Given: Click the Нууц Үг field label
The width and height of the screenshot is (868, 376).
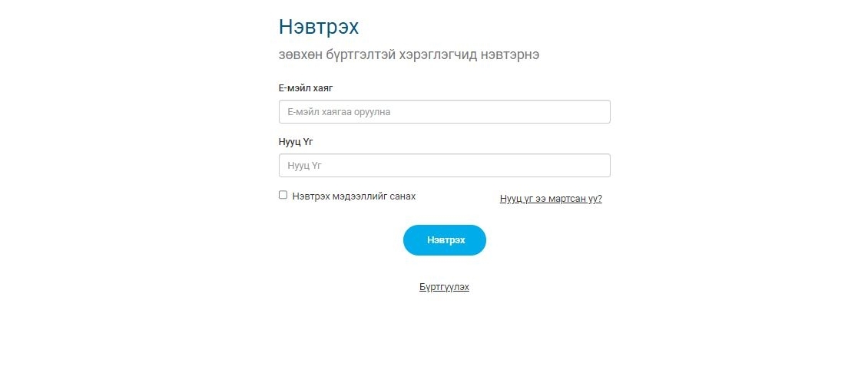Looking at the screenshot, I should pos(297,141).
